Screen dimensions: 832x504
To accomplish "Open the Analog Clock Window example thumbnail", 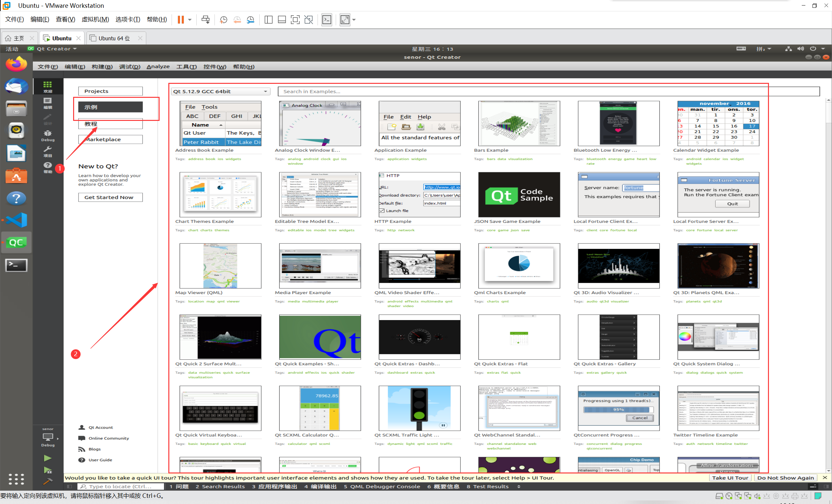I will [x=320, y=123].
